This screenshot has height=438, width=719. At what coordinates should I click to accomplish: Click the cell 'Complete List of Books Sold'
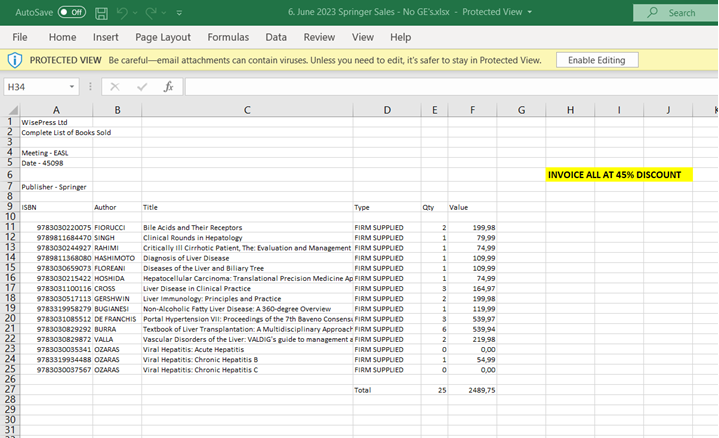click(x=66, y=133)
